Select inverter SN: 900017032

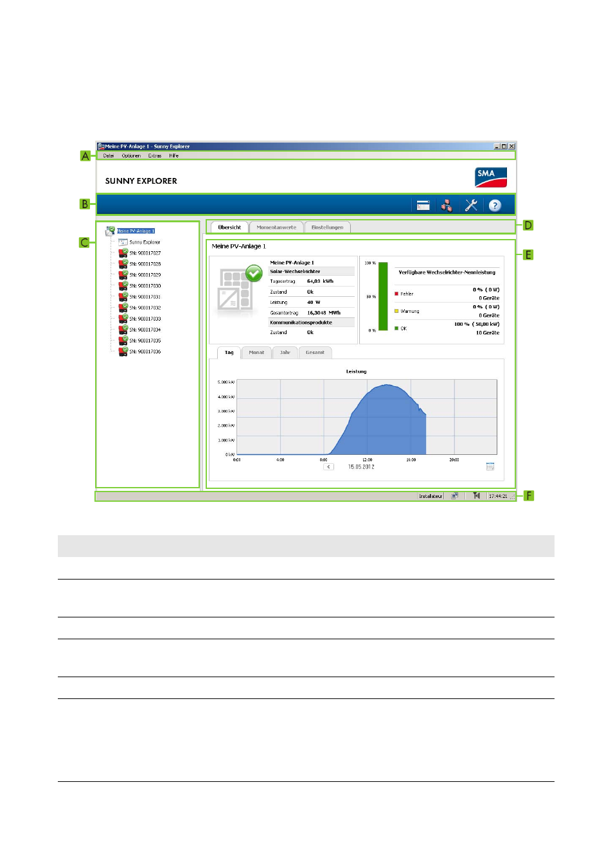(145, 308)
